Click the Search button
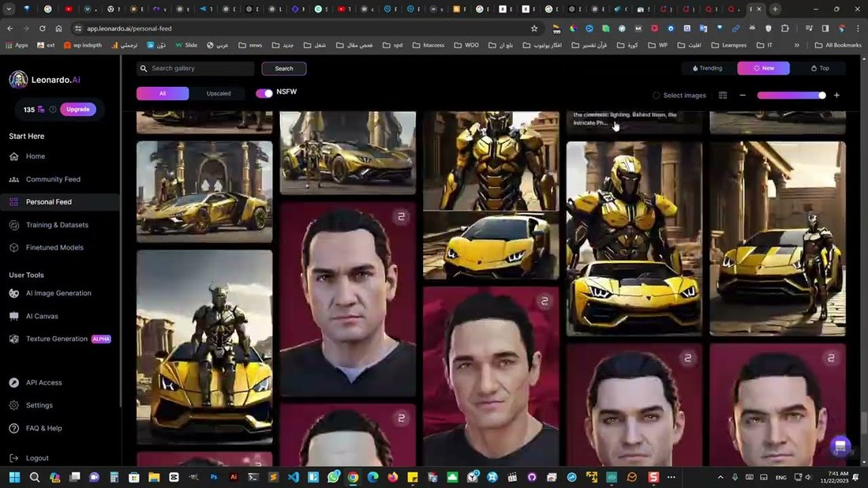This screenshot has width=868, height=488. 284,68
